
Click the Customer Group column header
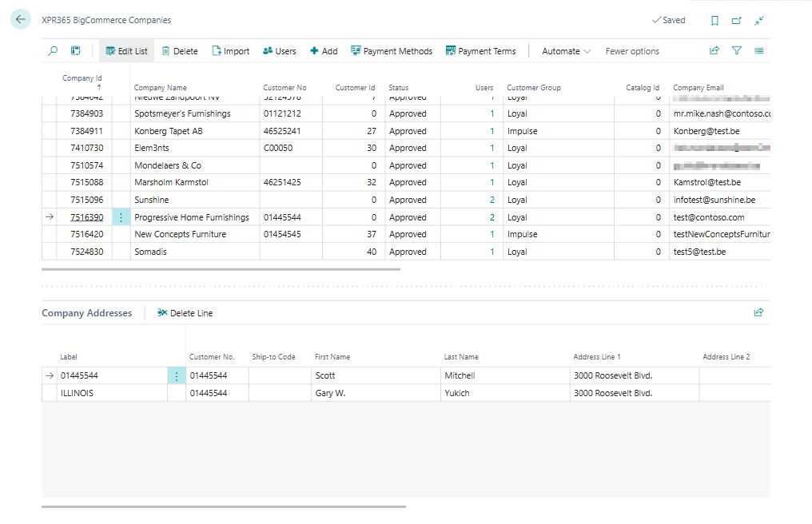(533, 88)
